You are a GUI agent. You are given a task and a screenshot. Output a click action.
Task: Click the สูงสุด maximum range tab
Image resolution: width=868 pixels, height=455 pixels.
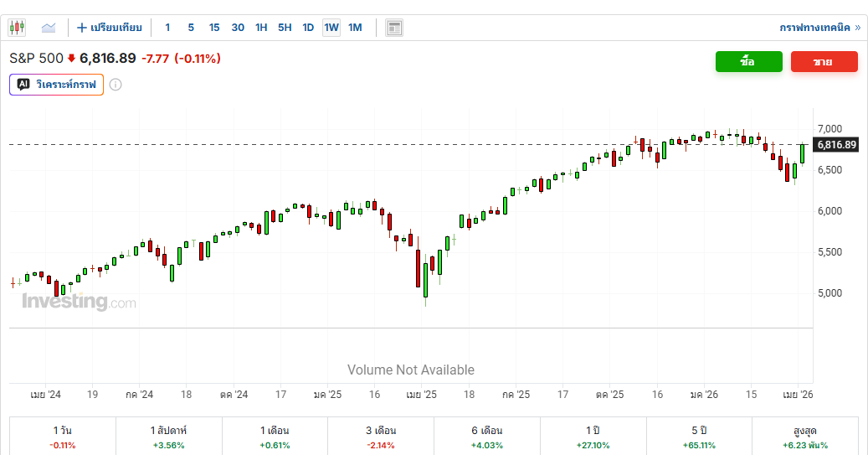point(804,437)
